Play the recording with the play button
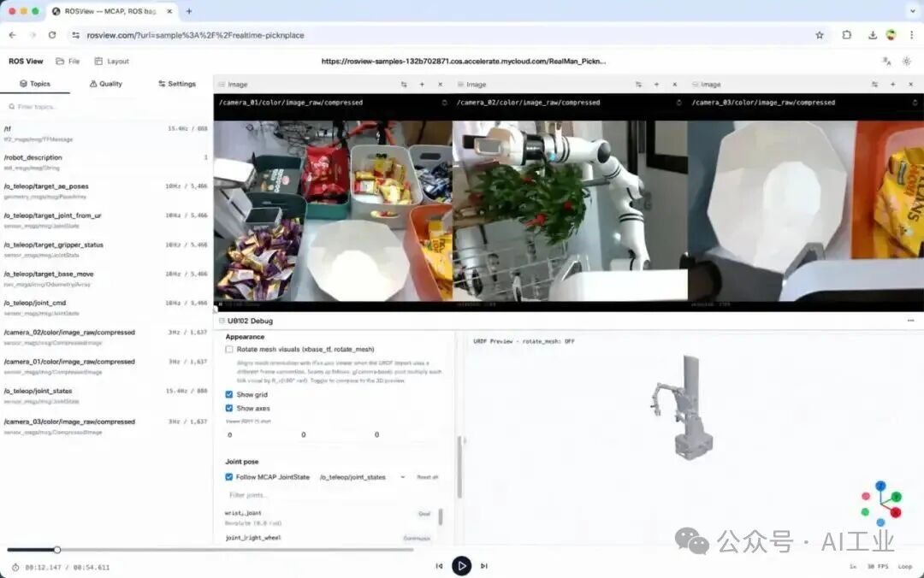The height and width of the screenshot is (578, 924). [461, 566]
